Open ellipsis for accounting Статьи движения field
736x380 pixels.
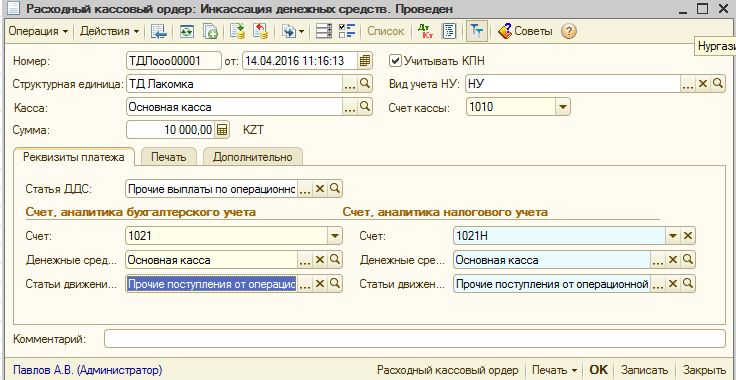[x=305, y=284]
